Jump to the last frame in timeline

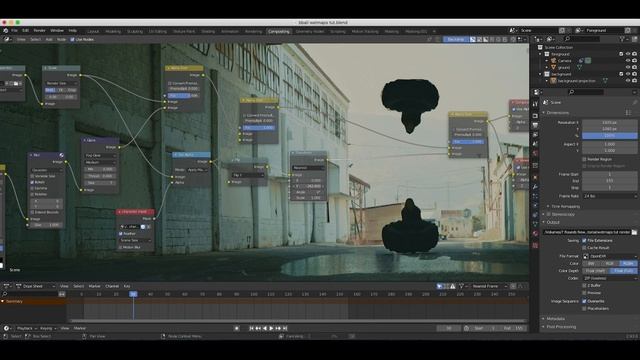285,328
